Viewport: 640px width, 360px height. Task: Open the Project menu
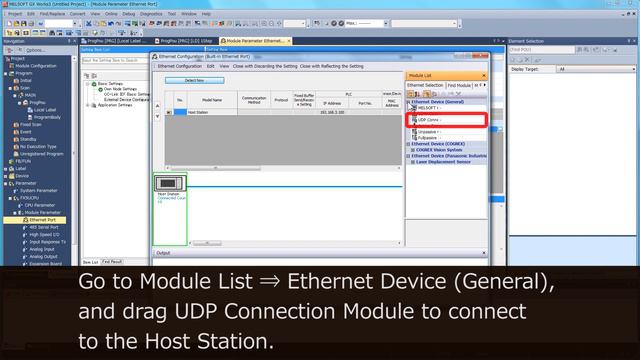(x=15, y=14)
